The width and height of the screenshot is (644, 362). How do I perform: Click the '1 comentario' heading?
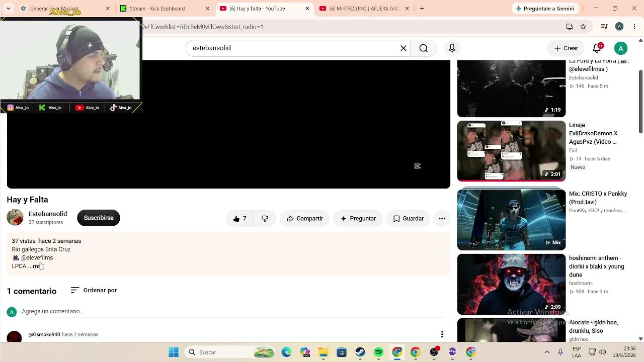point(32,291)
